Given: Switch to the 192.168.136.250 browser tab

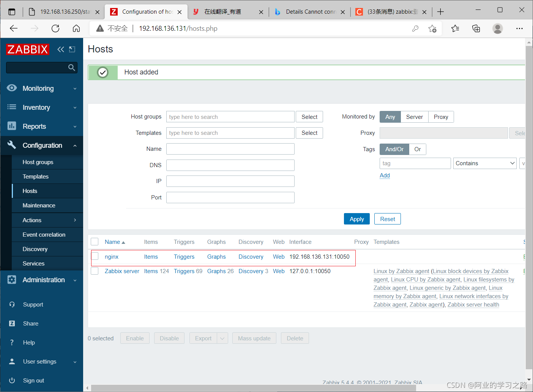Looking at the screenshot, I should (65, 12).
